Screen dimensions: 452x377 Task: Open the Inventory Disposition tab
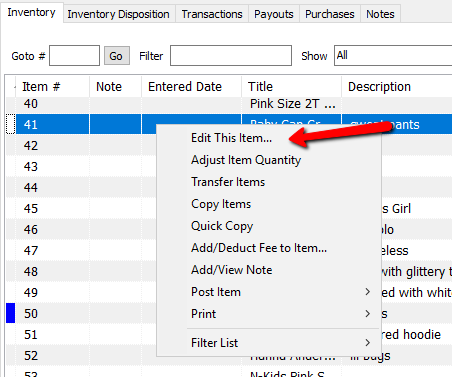coord(119,14)
